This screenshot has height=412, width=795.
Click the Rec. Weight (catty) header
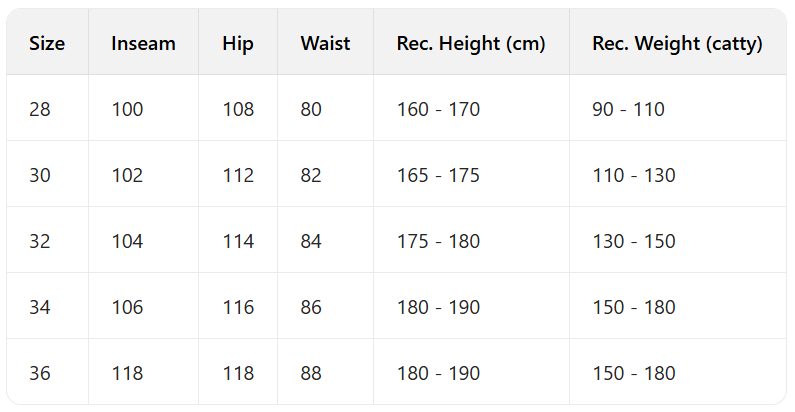pos(677,43)
